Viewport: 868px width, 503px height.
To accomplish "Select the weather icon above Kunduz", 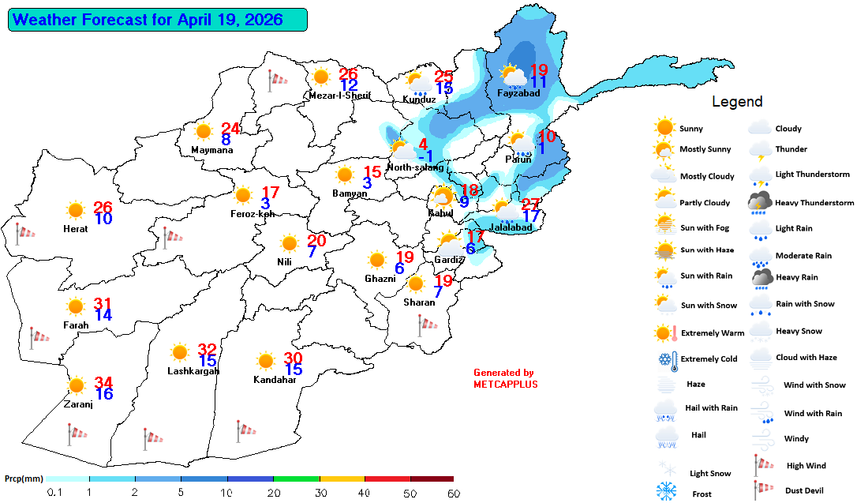I will (x=417, y=81).
